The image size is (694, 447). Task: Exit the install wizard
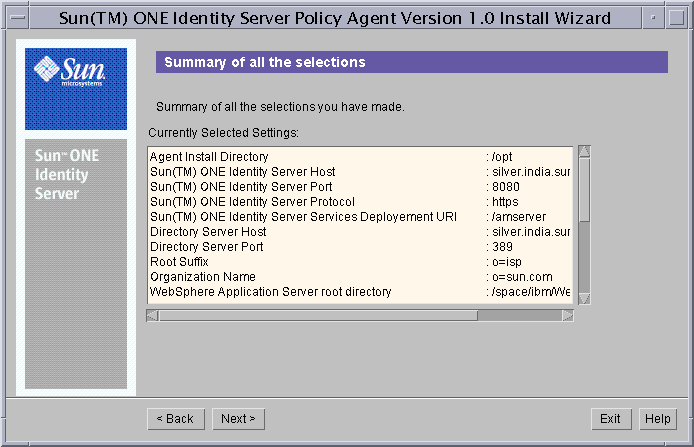point(611,419)
